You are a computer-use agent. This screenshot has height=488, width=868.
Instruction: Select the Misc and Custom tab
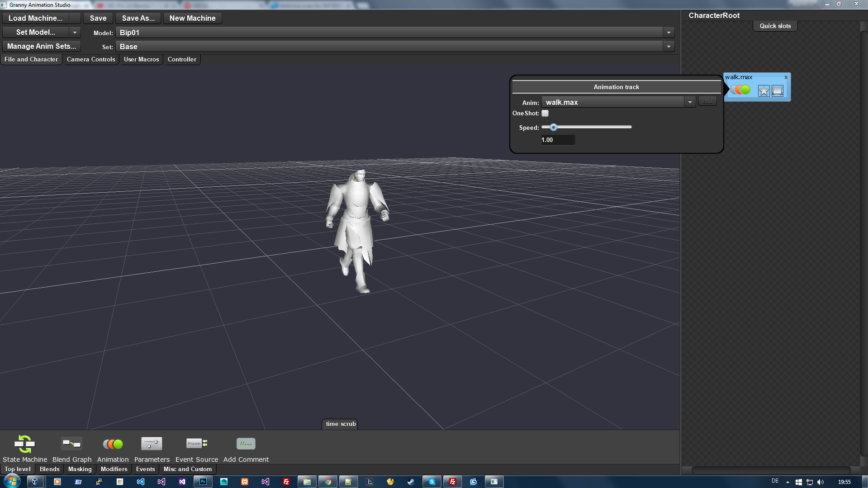tap(187, 469)
